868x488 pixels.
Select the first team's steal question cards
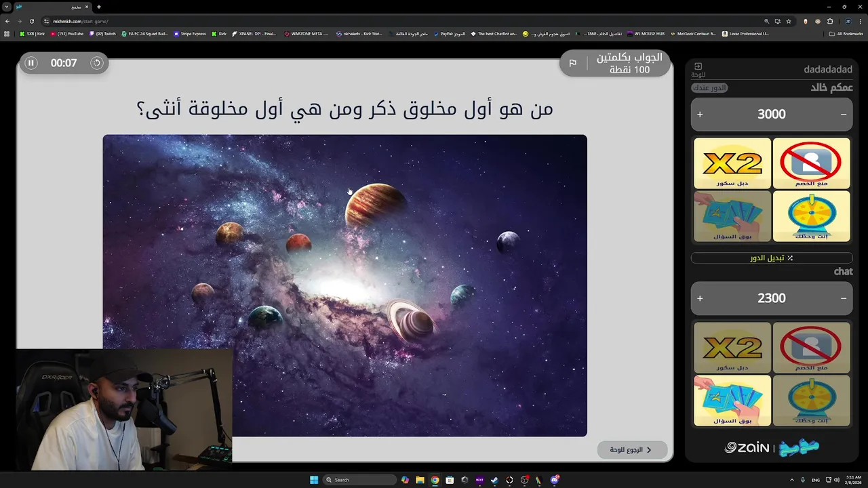[x=732, y=216]
